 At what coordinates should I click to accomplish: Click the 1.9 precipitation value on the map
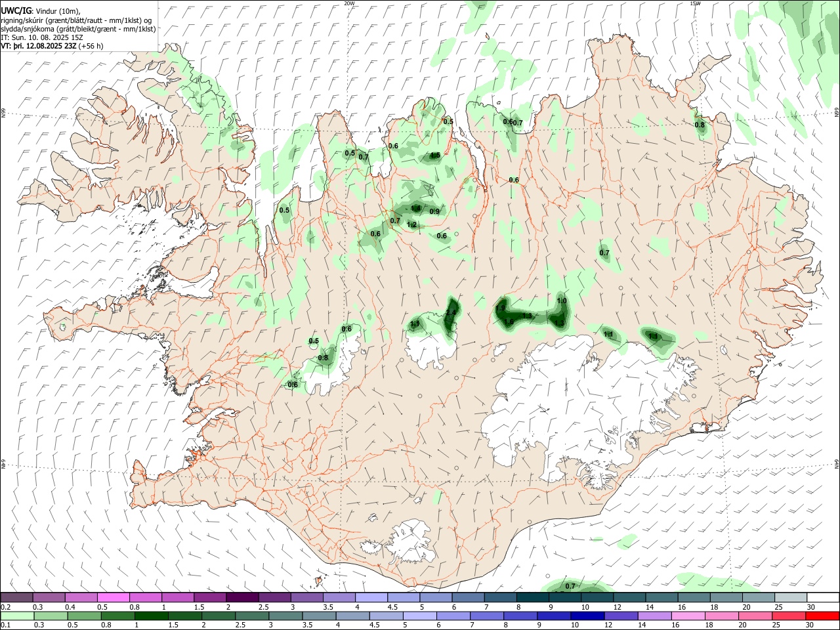click(x=501, y=308)
